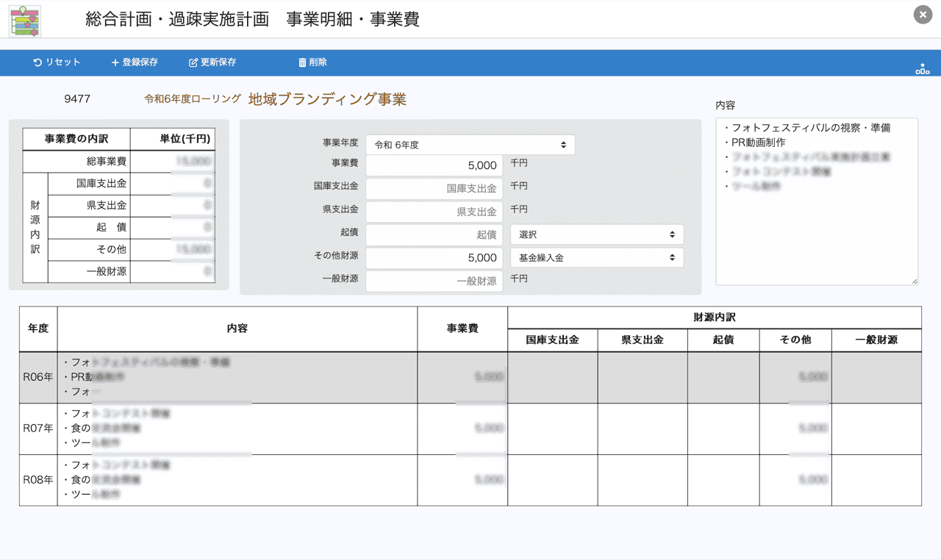Open the 事業年度 dropdown showing 令和 6年度
Screen dimensions: 941x560
click(470, 145)
